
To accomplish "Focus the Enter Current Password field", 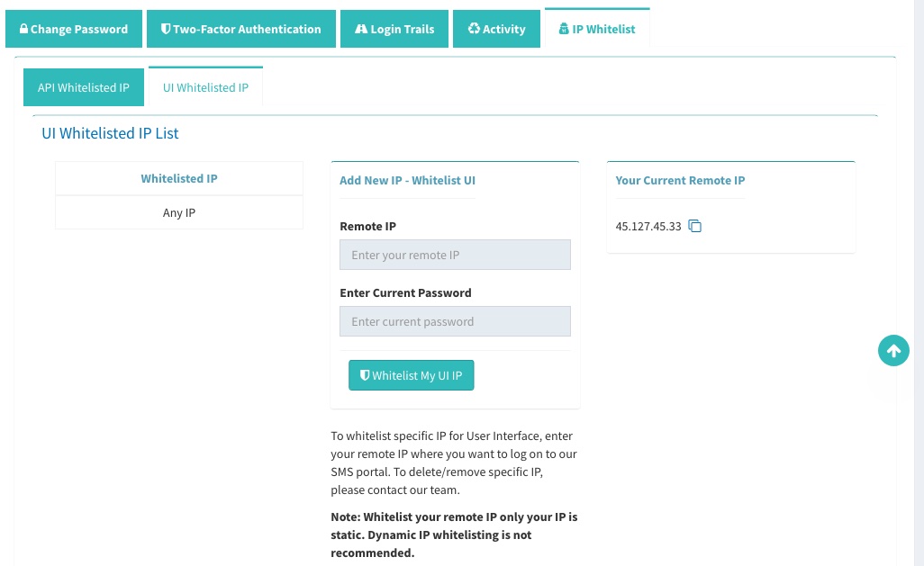I will (x=455, y=321).
